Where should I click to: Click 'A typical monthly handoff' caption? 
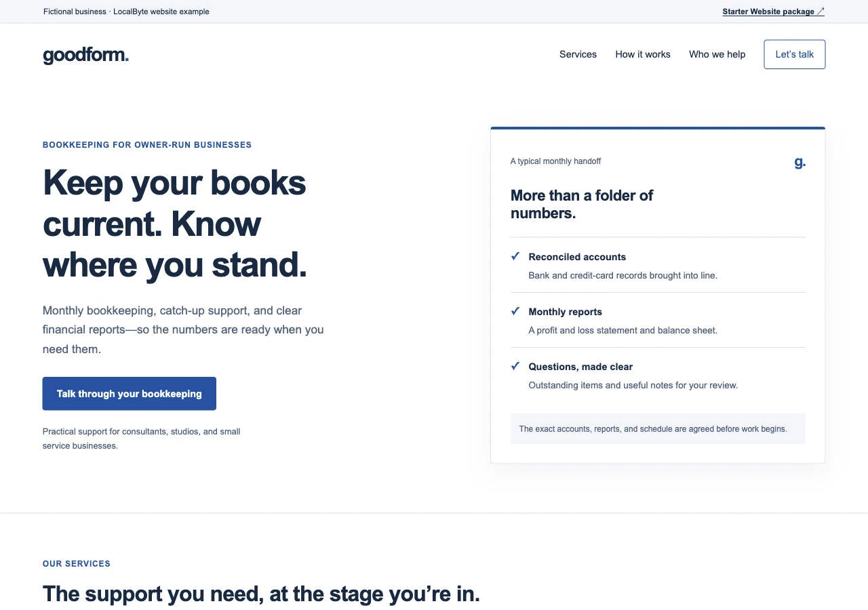(x=555, y=161)
